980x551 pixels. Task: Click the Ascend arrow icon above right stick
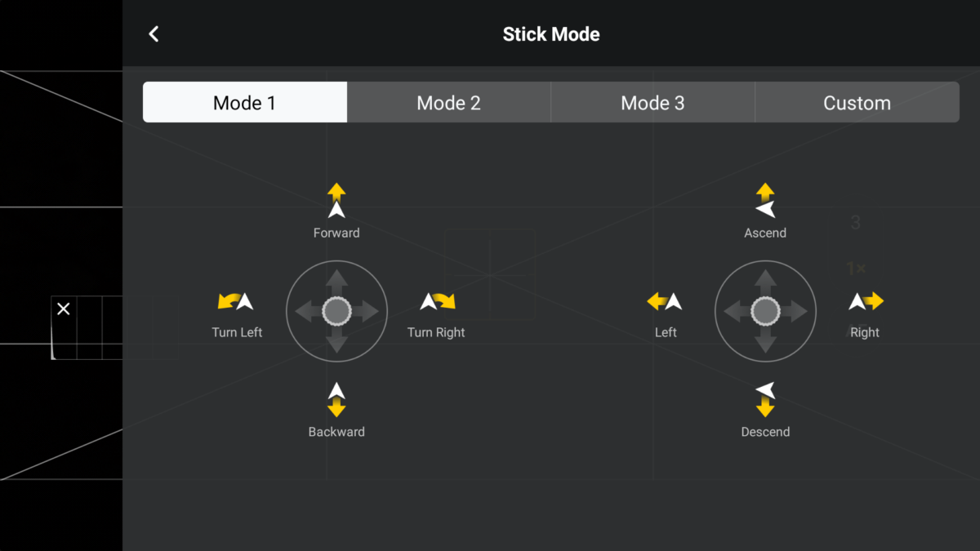765,201
